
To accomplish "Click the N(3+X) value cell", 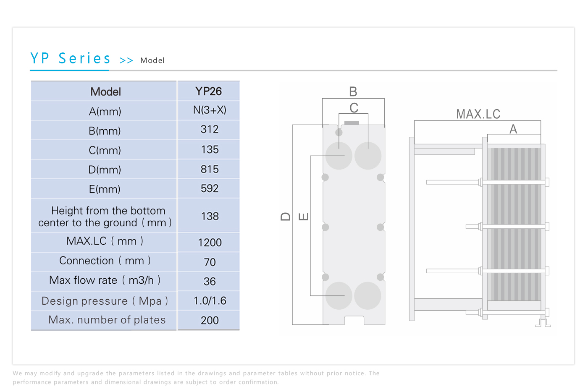I will (x=210, y=110).
